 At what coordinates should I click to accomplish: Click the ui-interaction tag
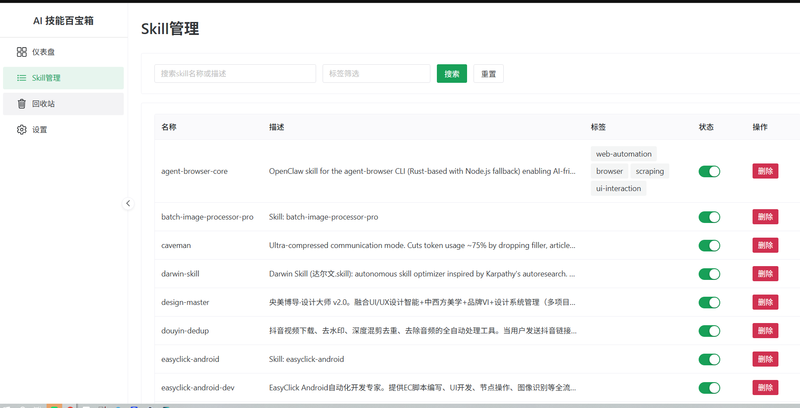(x=618, y=188)
